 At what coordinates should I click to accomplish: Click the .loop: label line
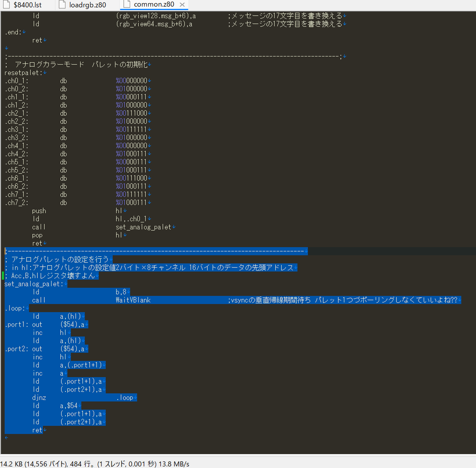coord(15,308)
